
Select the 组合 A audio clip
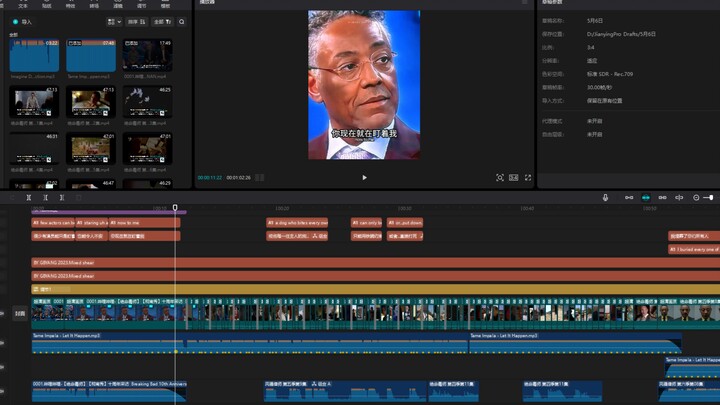pyautogui.click(x=345, y=391)
